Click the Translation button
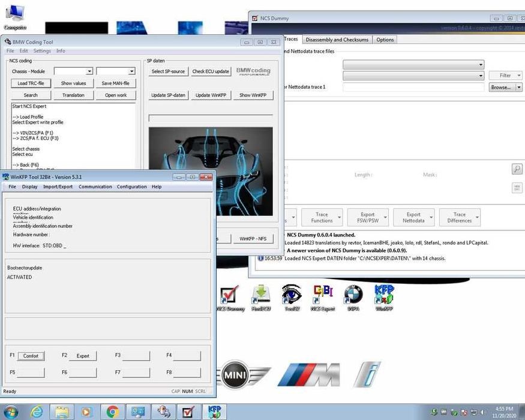The width and height of the screenshot is (525, 420). coord(73,95)
